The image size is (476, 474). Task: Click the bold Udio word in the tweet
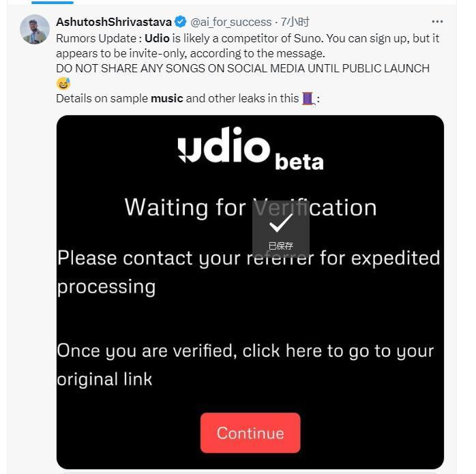point(157,38)
